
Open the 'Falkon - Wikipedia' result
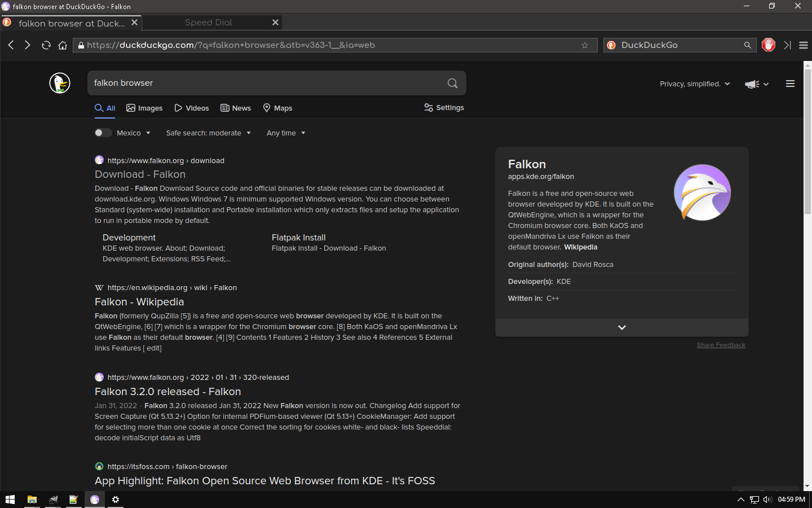pos(139,302)
